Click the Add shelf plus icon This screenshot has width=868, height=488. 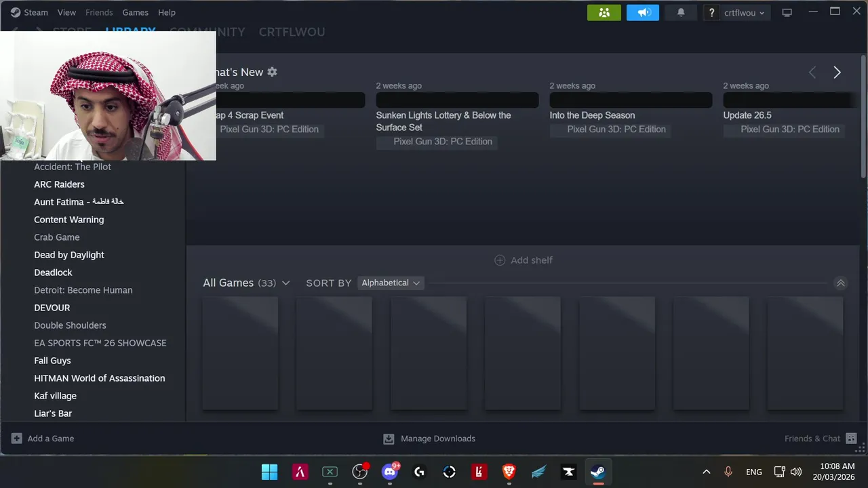(500, 260)
